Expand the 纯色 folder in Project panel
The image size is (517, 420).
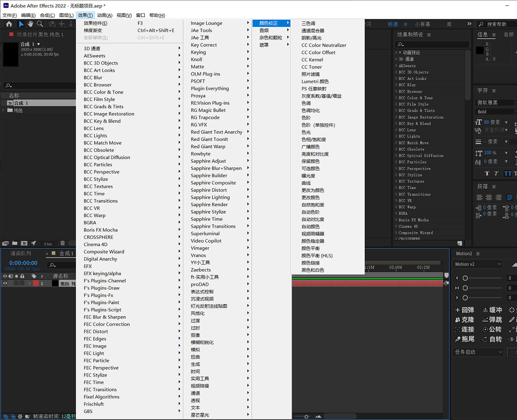(x=4, y=110)
